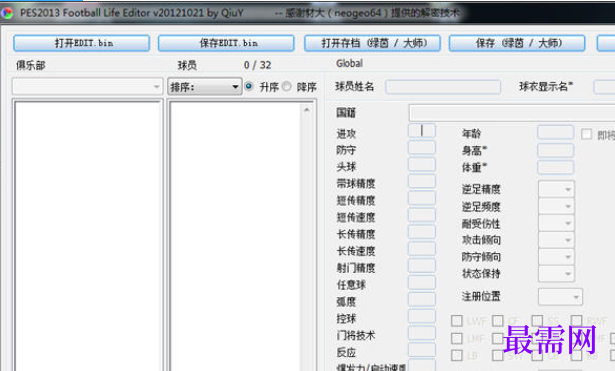This screenshot has height=371, width=615.
Task: Click the 体重 weight field
Action: (555, 167)
